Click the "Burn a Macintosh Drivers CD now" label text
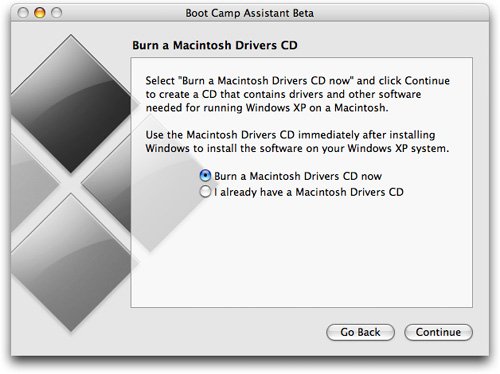The height and width of the screenshot is (374, 500). (298, 176)
